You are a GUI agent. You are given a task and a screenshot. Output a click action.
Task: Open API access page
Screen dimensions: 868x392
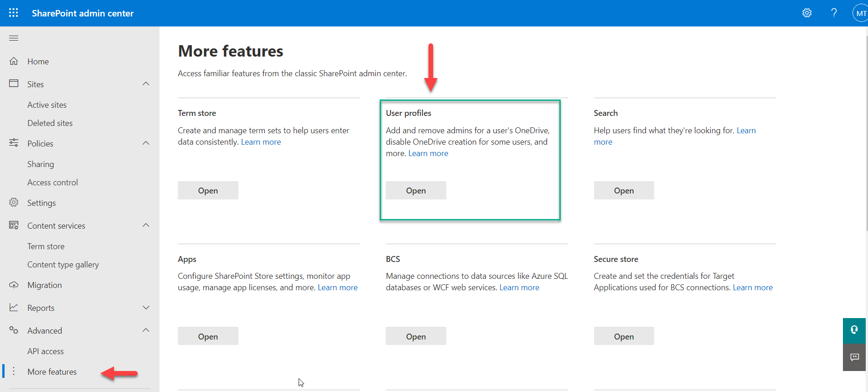pyautogui.click(x=46, y=351)
